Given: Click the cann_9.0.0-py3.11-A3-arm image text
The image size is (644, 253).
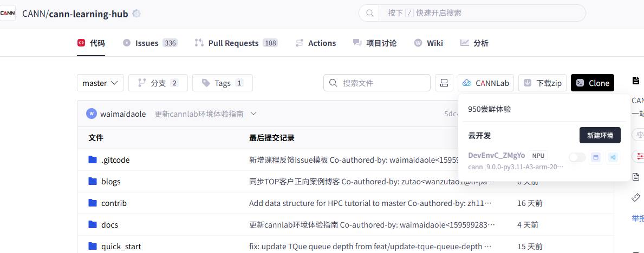Looking at the screenshot, I should click(516, 167).
